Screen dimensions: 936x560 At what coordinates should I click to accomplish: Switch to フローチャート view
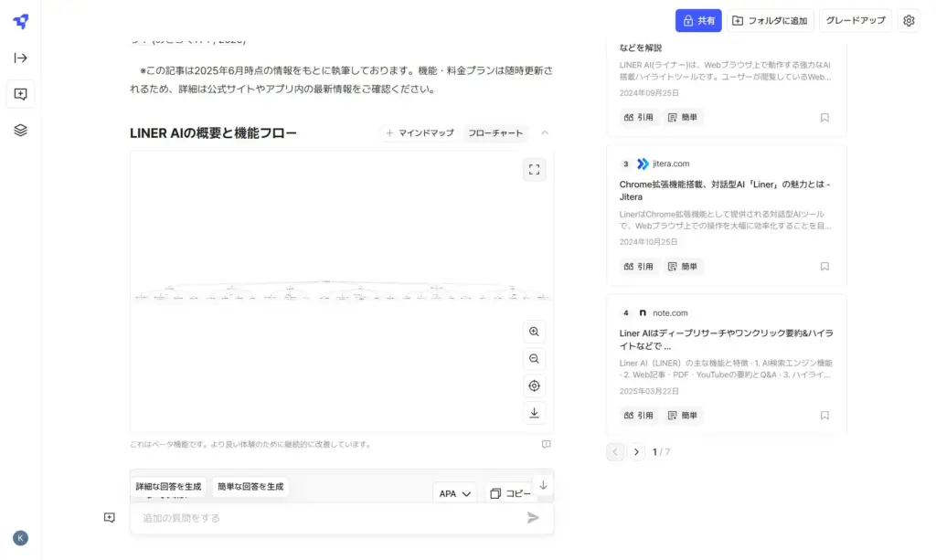click(495, 133)
